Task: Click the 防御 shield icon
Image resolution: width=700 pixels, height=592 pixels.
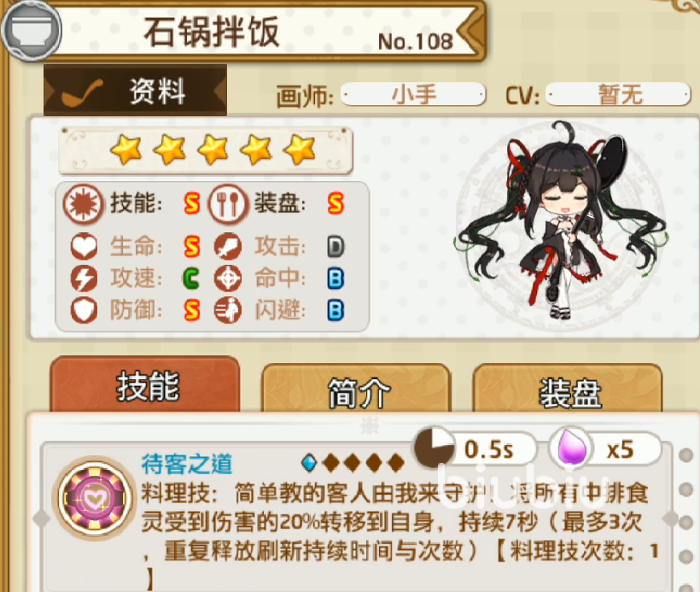Action: pos(84,310)
